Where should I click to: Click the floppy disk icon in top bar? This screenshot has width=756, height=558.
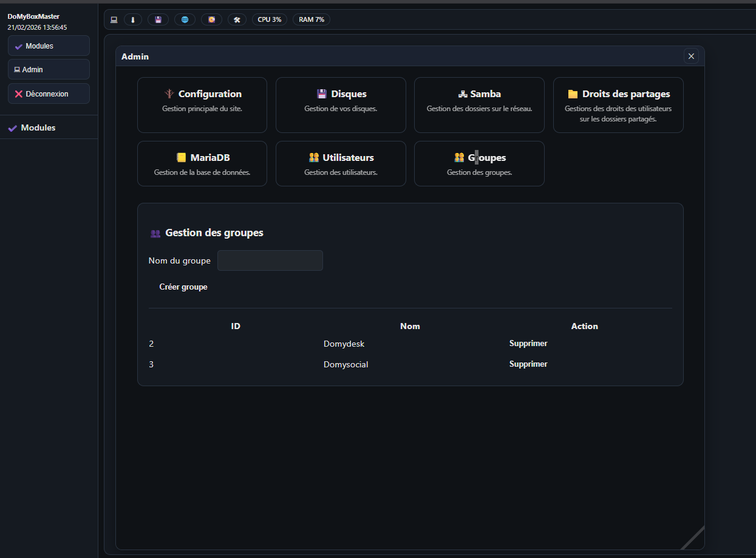(158, 19)
